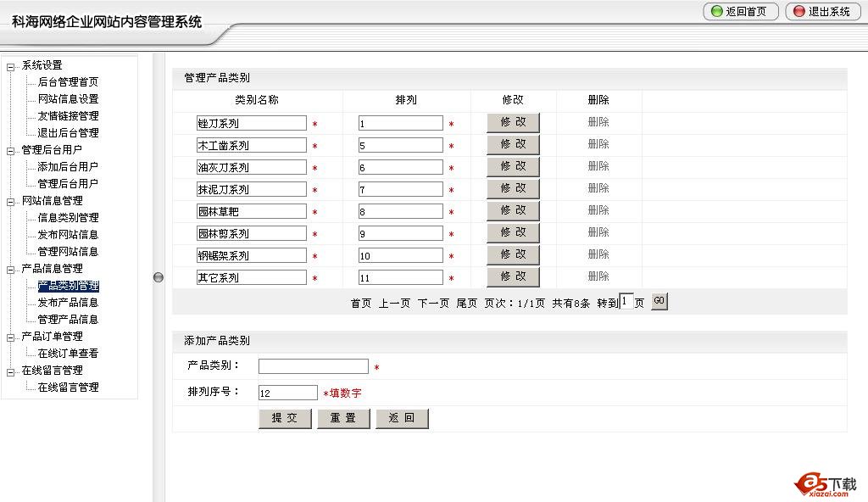Click 修改 button for 其它系列 row
Screen dimensions: 868x502
513,276
